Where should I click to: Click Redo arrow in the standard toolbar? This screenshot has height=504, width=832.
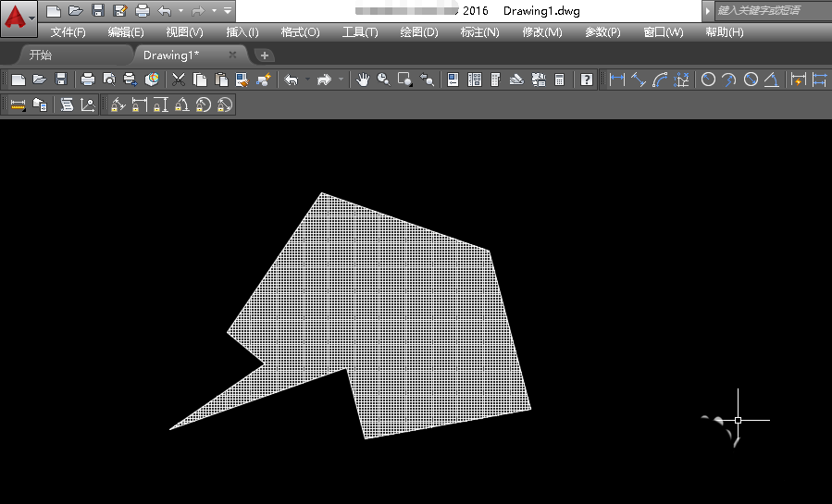(x=324, y=80)
